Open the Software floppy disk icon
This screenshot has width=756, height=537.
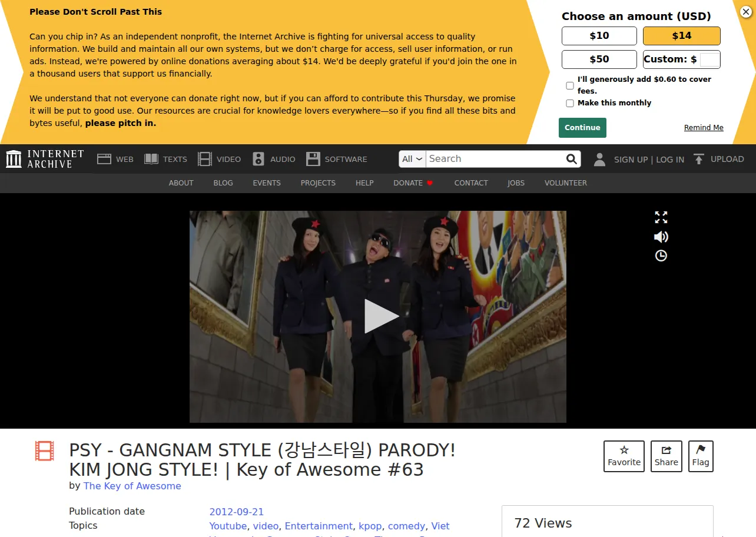pos(313,159)
